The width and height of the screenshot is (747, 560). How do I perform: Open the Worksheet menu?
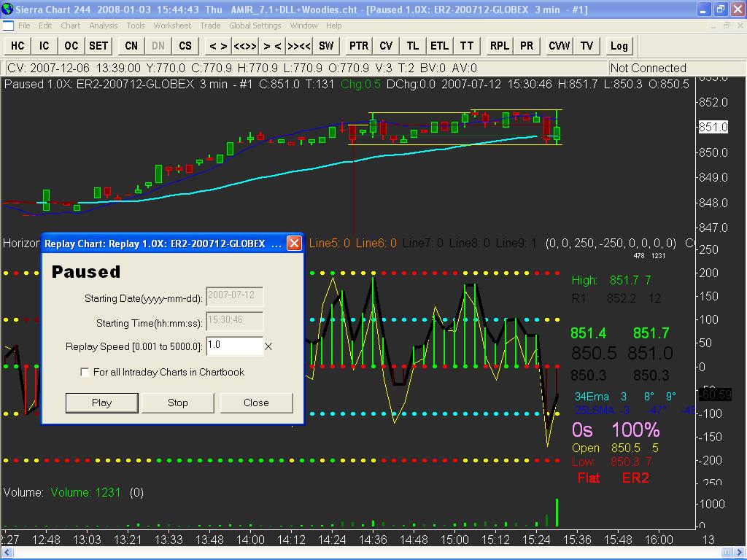click(172, 26)
